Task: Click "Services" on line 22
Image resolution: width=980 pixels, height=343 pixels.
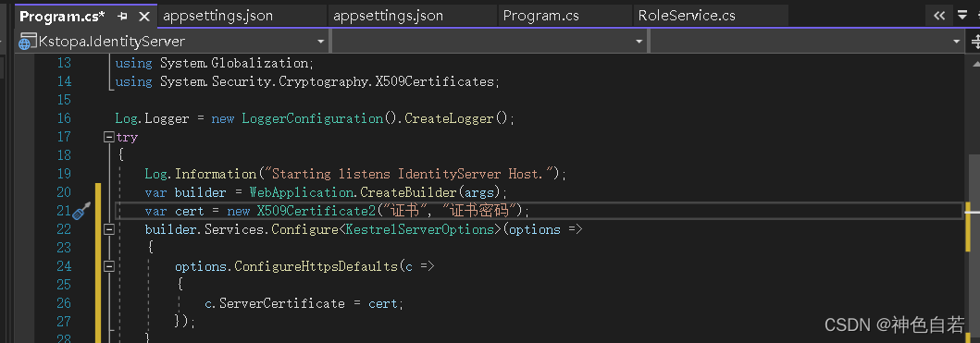Action: (234, 229)
